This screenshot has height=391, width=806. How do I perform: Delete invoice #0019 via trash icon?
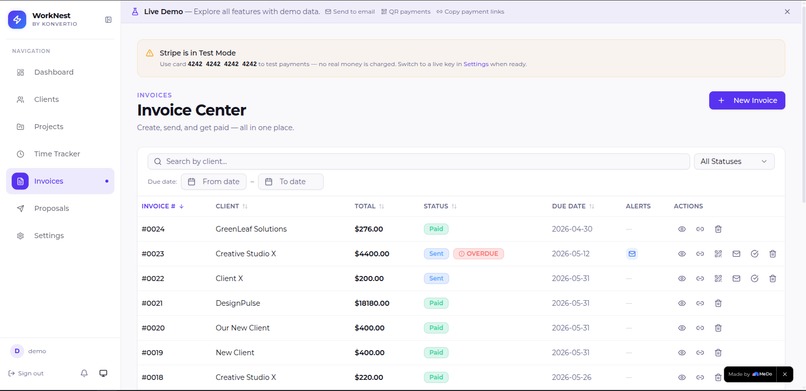718,352
